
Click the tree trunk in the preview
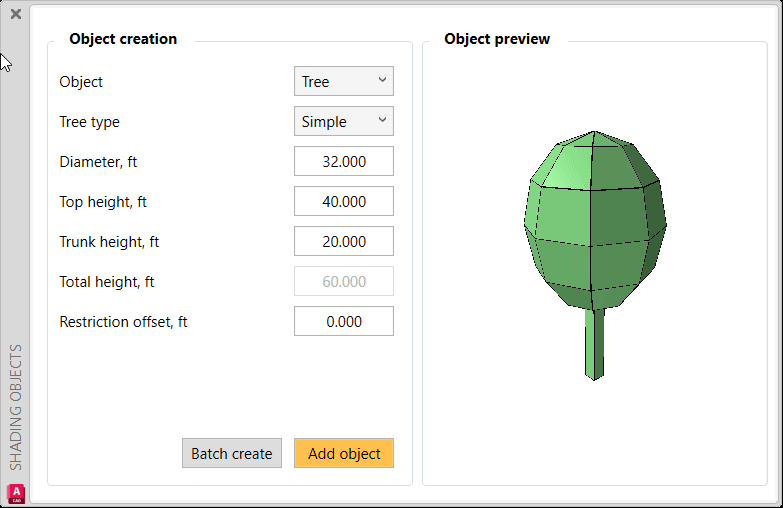pos(595,343)
